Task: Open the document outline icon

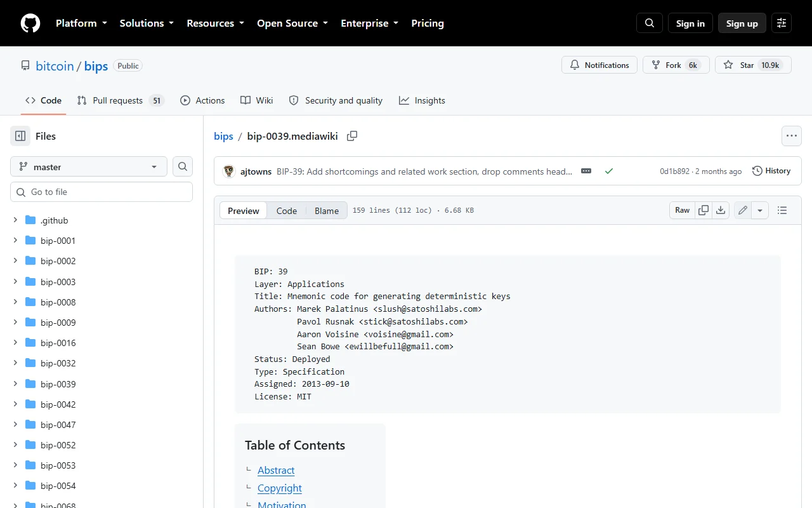Action: (782, 210)
